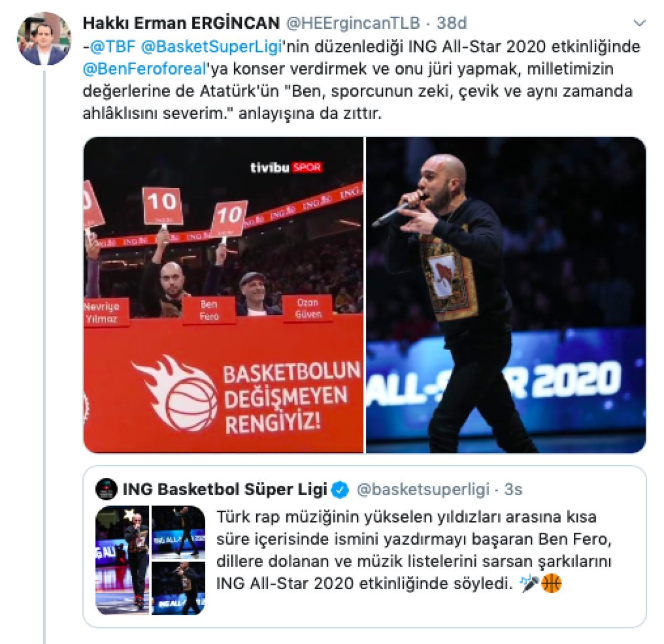This screenshot has height=644, width=664.
Task: Click the 3s timestamp on quoted tweet
Action: click(x=513, y=490)
